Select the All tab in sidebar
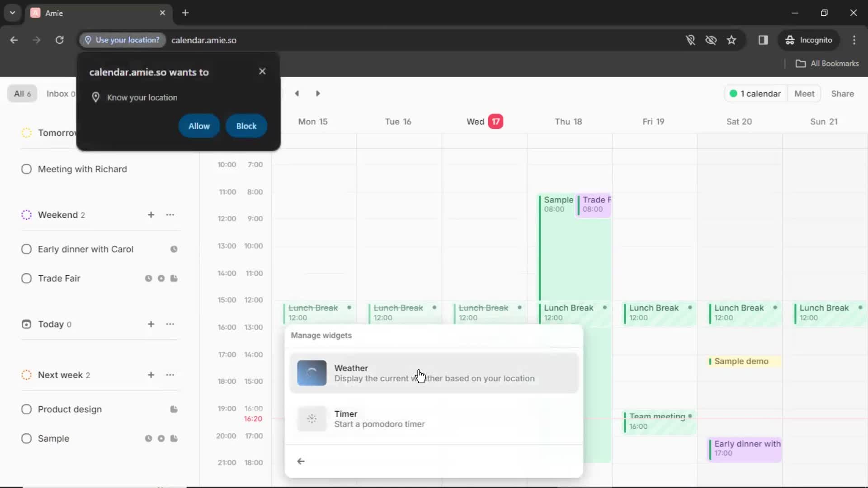The image size is (868, 488). [22, 94]
